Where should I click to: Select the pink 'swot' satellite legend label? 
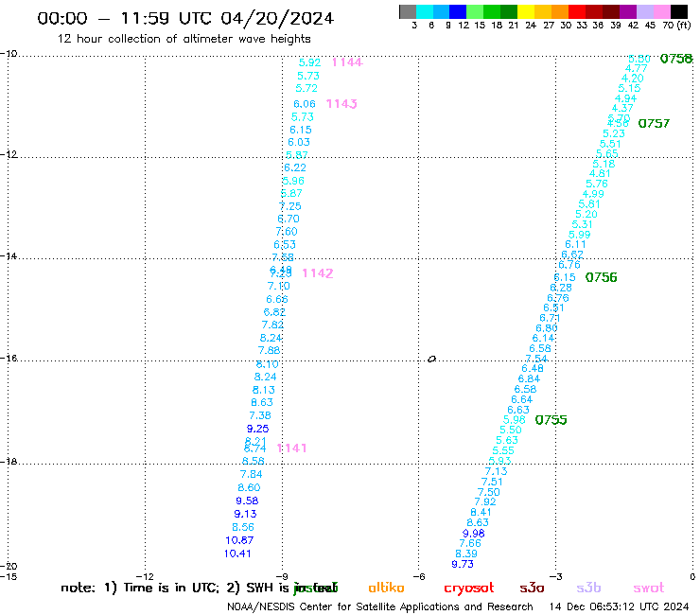tap(649, 588)
